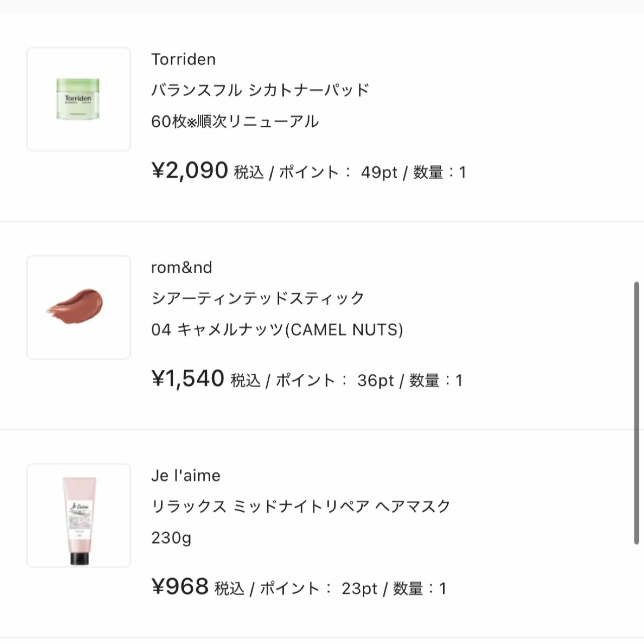Viewport: 644px width, 644px height.
Task: Open バランスフル シカトナーパッド product title
Action: 260,91
